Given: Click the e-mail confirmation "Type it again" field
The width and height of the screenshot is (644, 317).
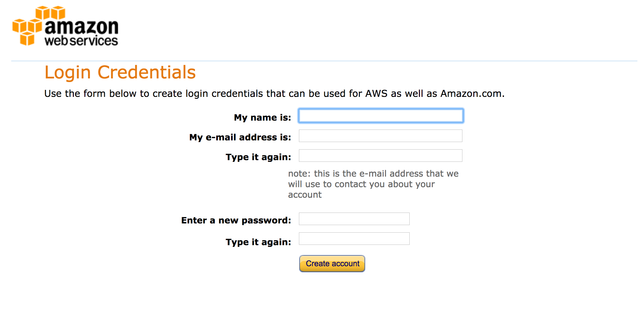Looking at the screenshot, I should pos(381,156).
